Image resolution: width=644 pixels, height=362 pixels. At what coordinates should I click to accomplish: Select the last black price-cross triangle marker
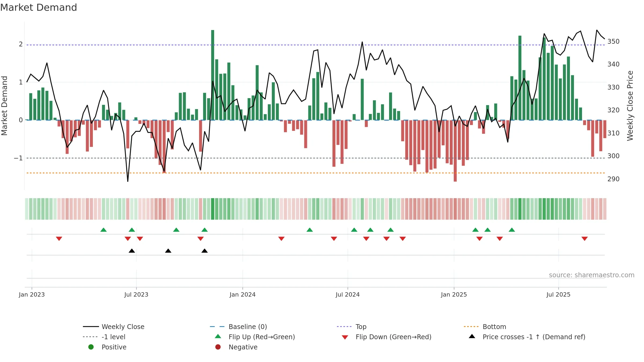click(204, 251)
